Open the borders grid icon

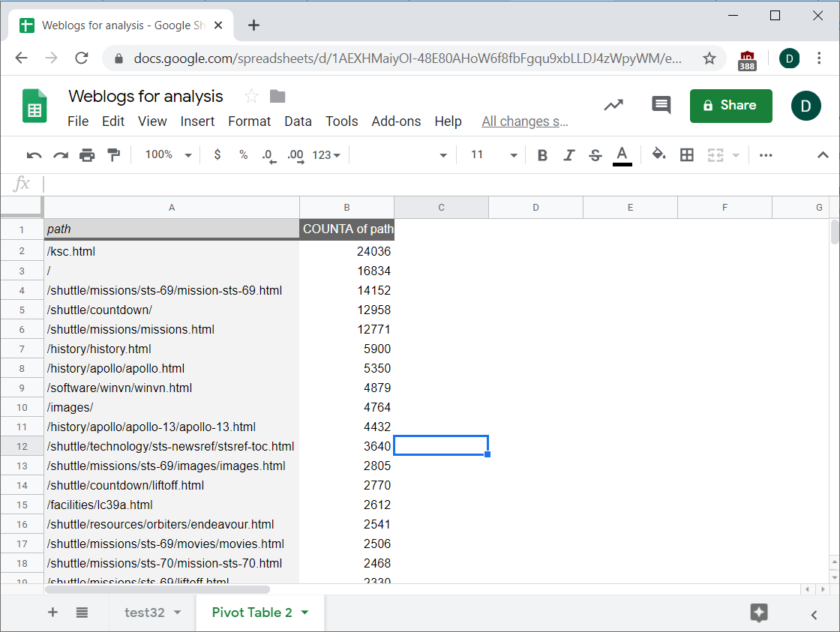[686, 155]
